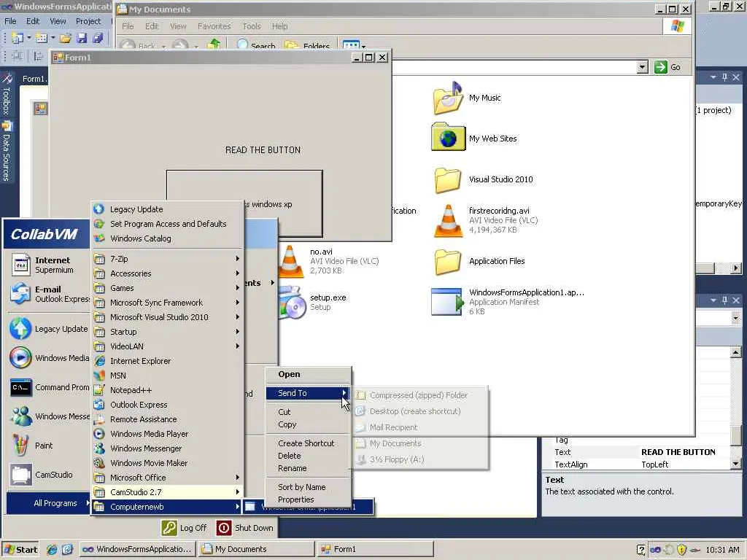Open the Toolbox side tab

pos(7,94)
